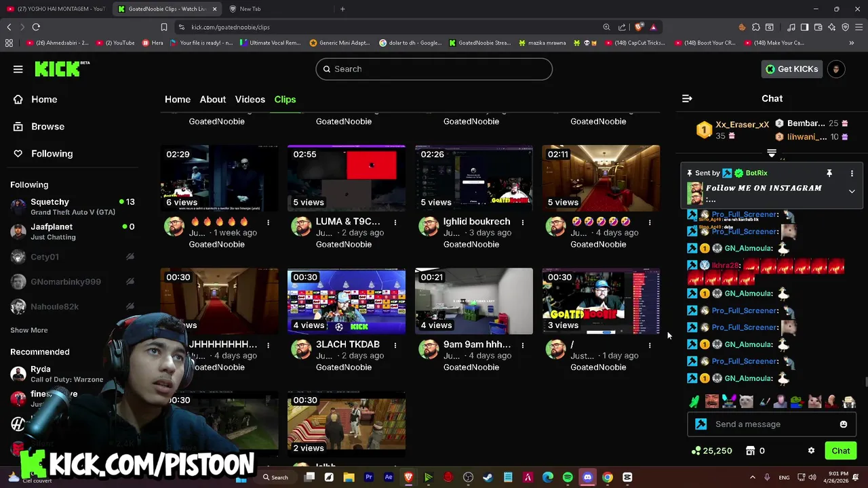Click the green frog emote in quick emotes
Image resolution: width=868 pixels, height=488 pixels.
coord(797,401)
